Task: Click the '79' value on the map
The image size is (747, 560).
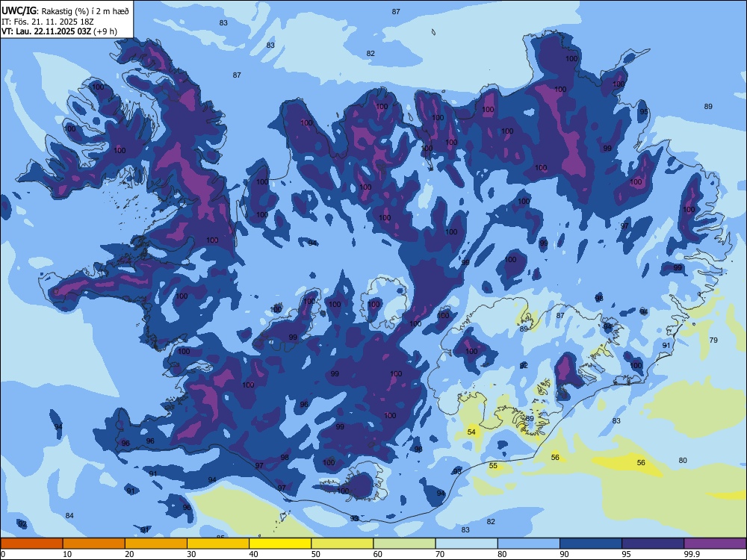Action: click(713, 340)
